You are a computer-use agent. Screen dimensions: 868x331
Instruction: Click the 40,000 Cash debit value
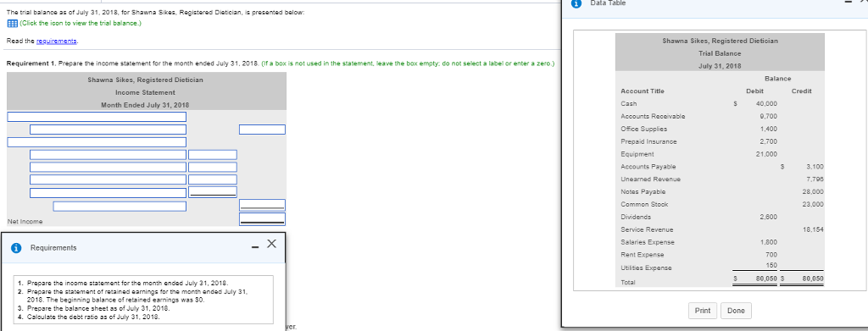coord(766,104)
